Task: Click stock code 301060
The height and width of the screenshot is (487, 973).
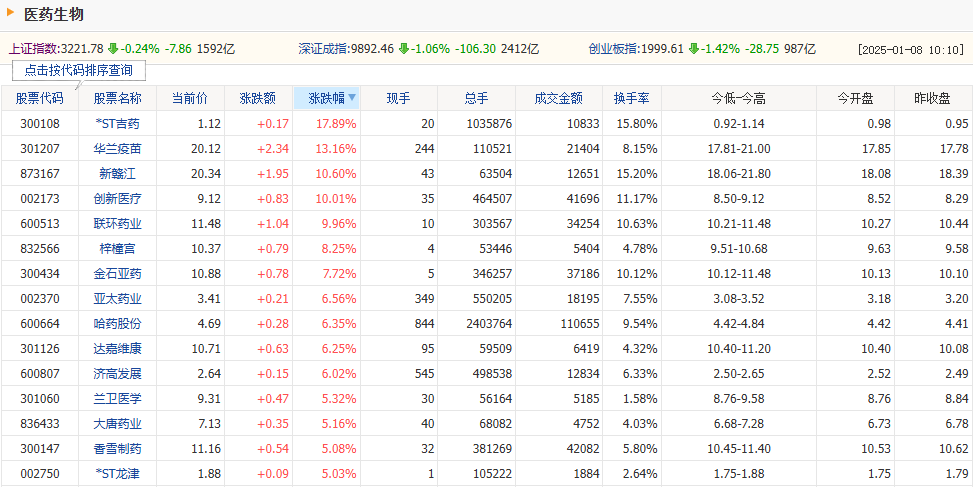Action: 40,399
